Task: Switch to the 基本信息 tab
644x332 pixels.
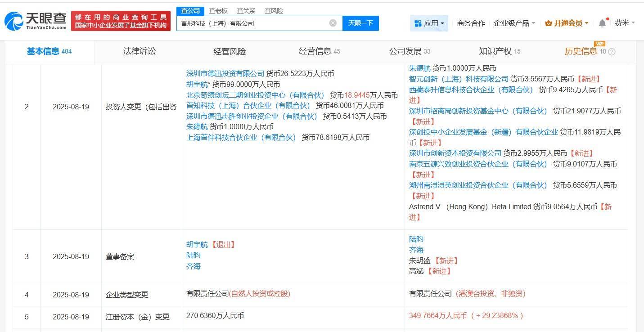Action: pyautogui.click(x=49, y=51)
